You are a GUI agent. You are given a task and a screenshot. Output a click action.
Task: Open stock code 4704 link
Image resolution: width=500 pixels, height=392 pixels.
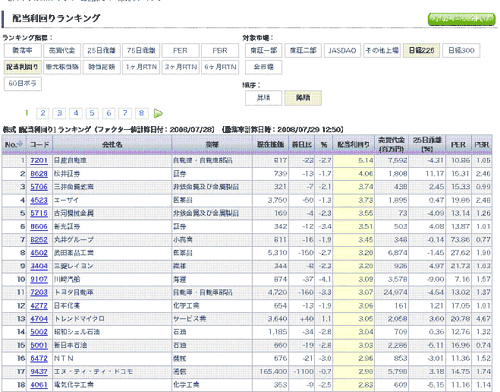point(39,319)
